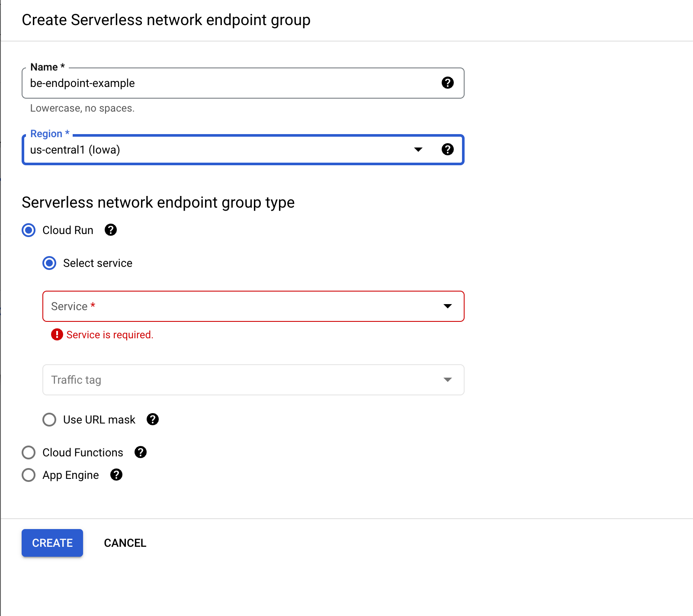
Task: Select Cloud Functions as endpoint group type
Action: (x=29, y=452)
